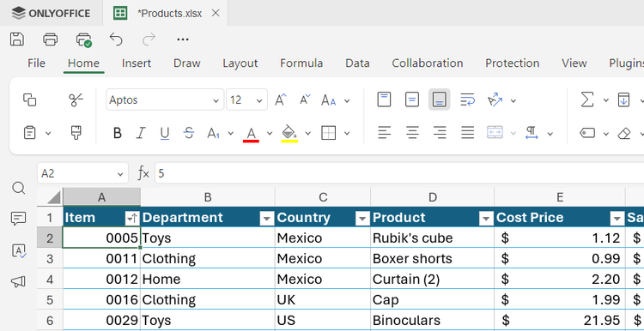The width and height of the screenshot is (644, 331).
Task: Align cell content to top
Action: (x=384, y=99)
